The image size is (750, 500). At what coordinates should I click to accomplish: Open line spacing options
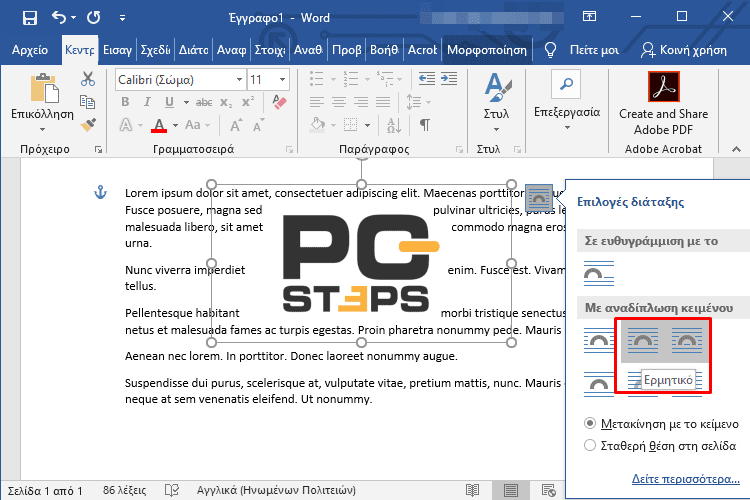[414, 102]
